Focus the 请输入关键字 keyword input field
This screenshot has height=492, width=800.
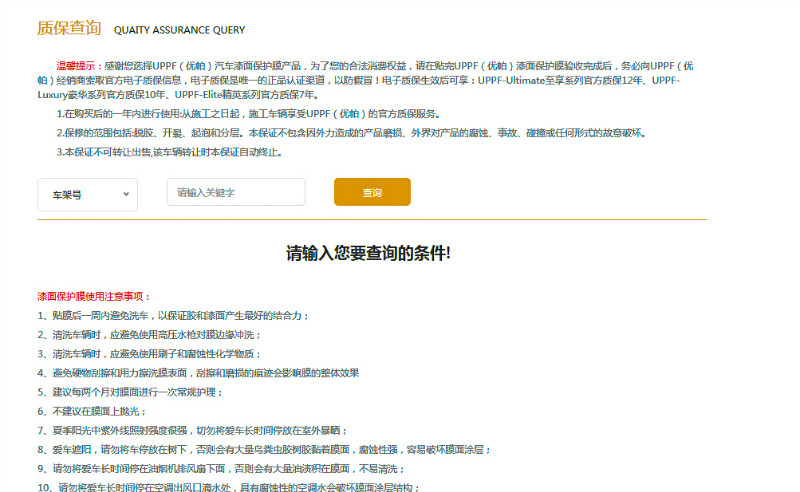(235, 192)
